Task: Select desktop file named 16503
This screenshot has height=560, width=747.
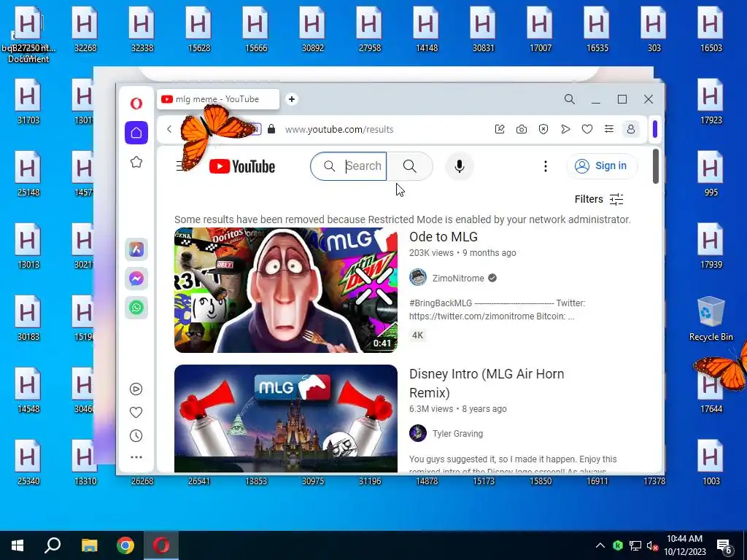Action: [711, 29]
